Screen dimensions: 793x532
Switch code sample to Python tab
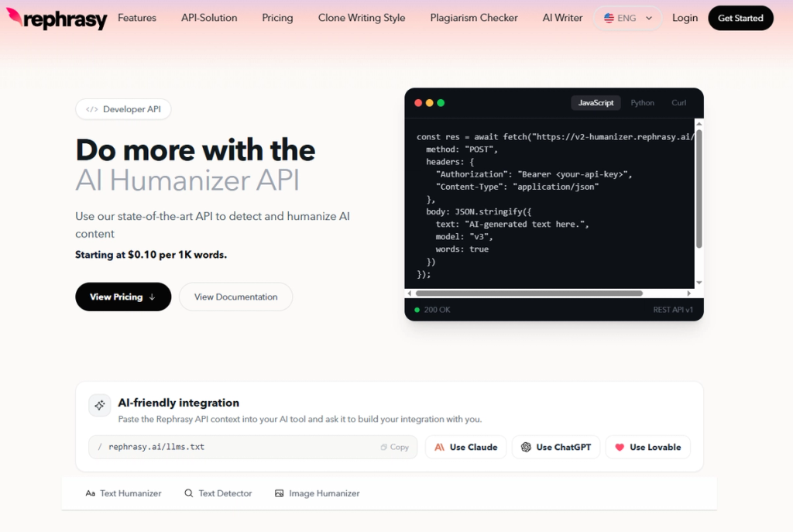coord(642,103)
